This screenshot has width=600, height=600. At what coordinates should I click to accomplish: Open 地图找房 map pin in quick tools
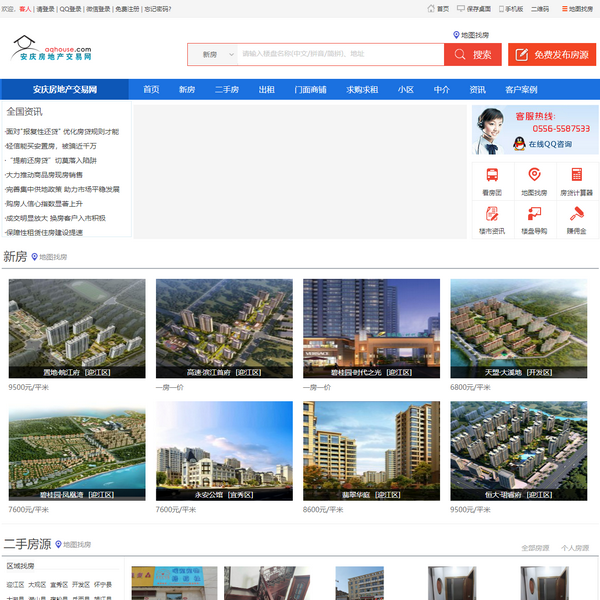pyautogui.click(x=534, y=175)
